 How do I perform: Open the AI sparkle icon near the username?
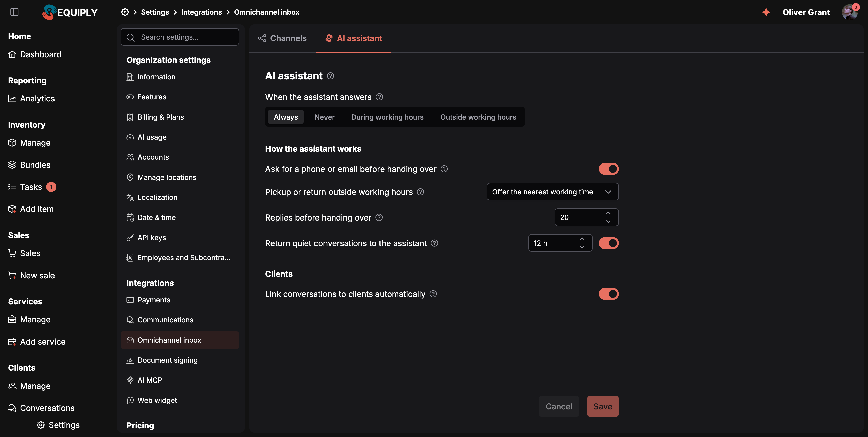coord(766,12)
